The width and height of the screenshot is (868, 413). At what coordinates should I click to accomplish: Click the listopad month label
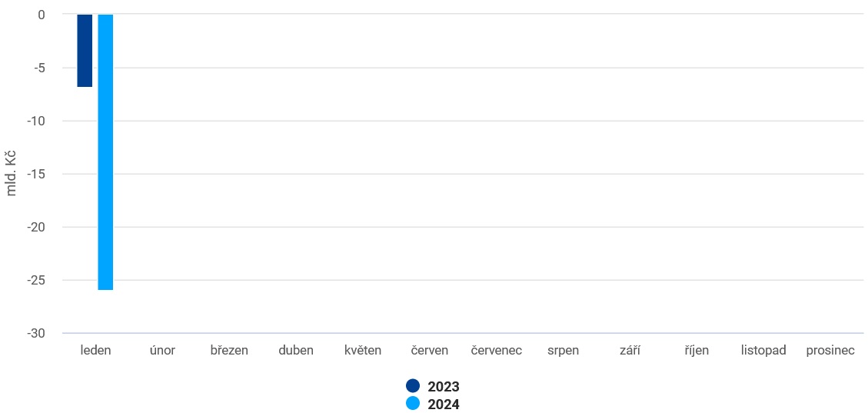[763, 351]
